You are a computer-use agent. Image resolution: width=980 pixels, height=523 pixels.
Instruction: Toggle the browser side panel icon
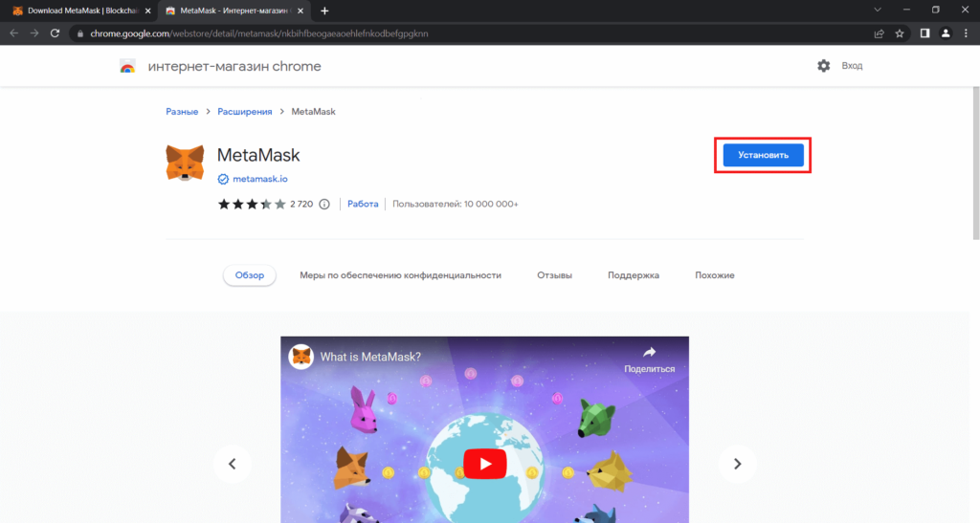924,33
